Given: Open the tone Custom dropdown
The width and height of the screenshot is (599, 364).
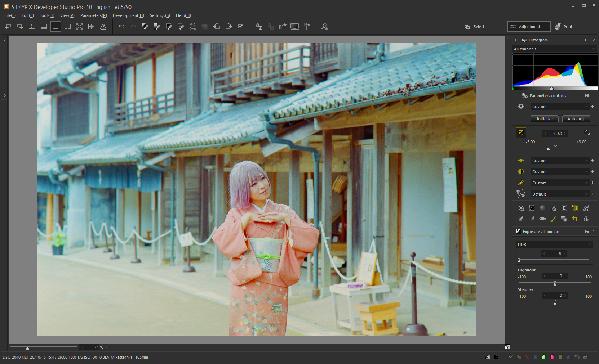Looking at the screenshot, I should coord(560,172).
